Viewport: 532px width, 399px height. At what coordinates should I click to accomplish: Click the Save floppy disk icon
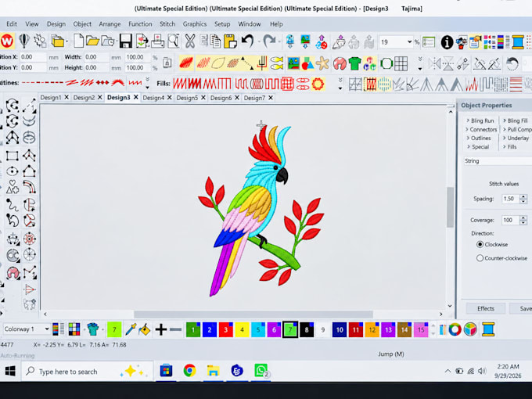(x=125, y=41)
